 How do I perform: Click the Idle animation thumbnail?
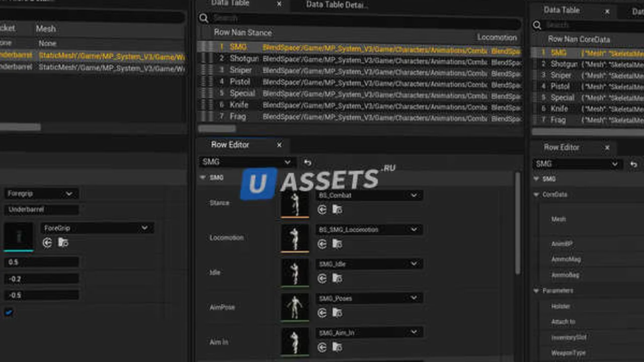295,273
